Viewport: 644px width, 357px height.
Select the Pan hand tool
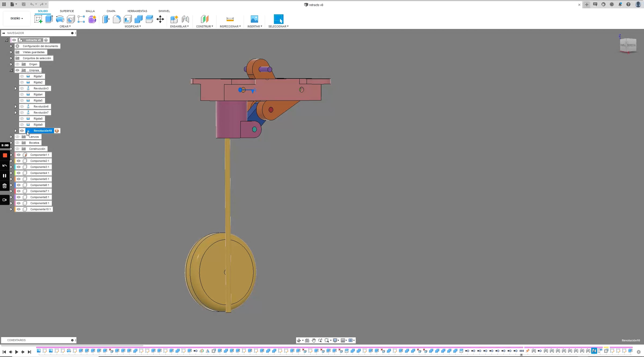(x=314, y=340)
